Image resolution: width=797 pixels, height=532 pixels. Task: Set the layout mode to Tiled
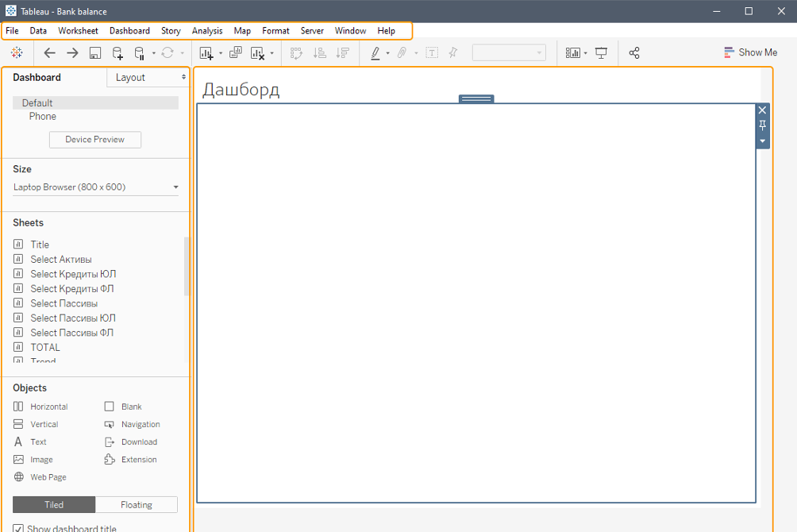coord(54,504)
